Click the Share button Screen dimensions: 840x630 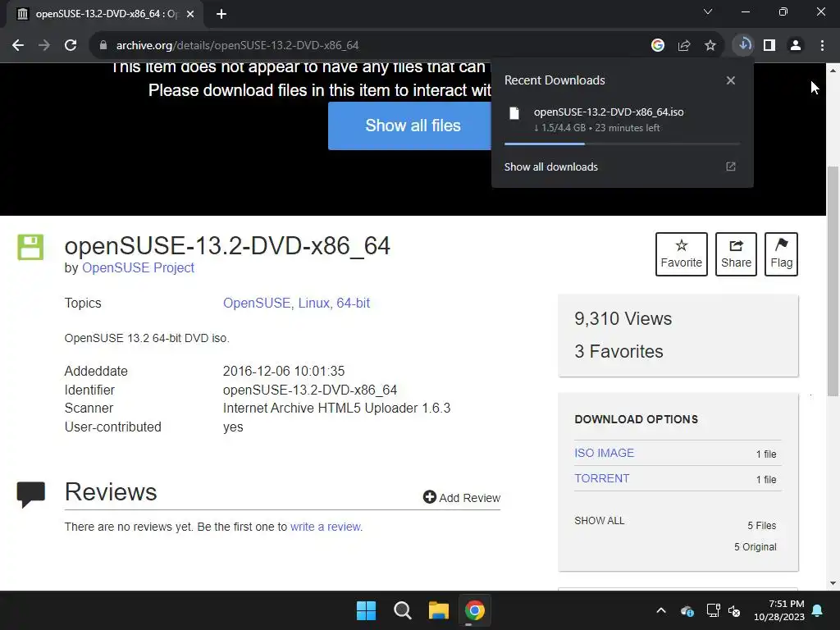click(x=736, y=254)
